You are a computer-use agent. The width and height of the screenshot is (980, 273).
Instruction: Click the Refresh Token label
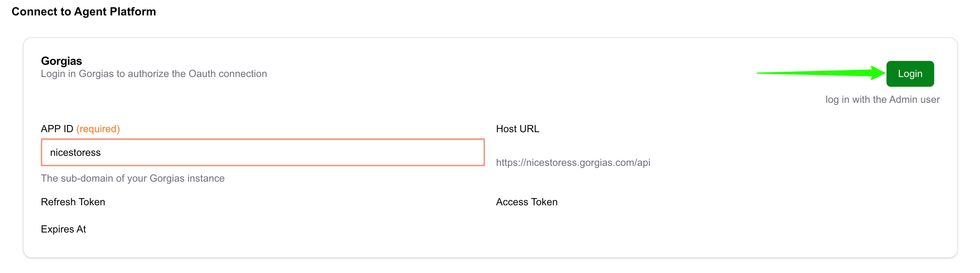(73, 202)
